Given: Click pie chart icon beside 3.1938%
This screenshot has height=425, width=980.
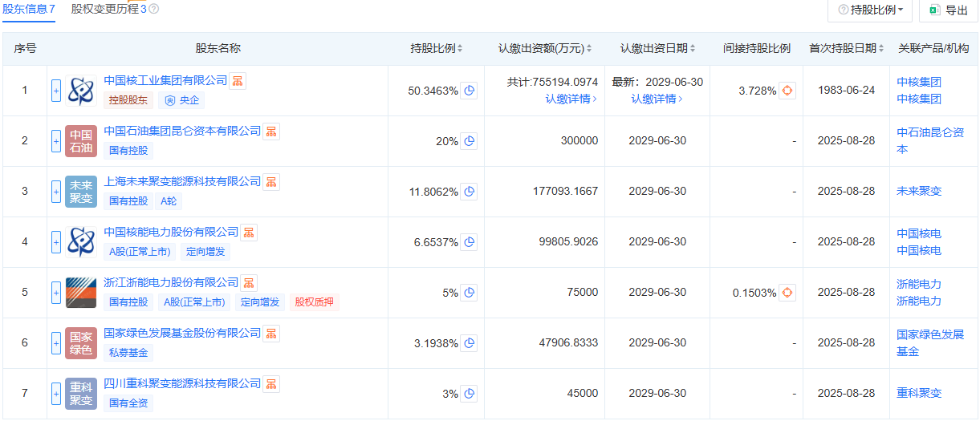Looking at the screenshot, I should coord(470,343).
